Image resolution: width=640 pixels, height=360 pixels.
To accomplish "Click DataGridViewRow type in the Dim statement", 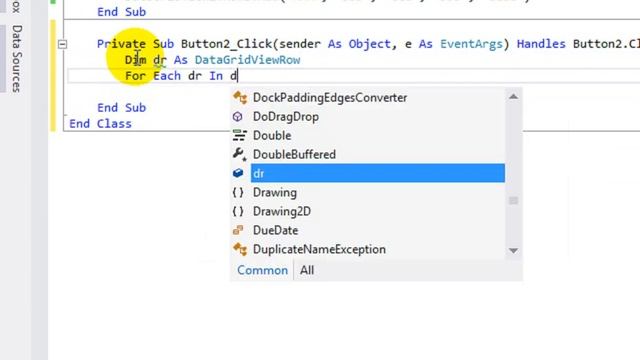I will pyautogui.click(x=247, y=60).
